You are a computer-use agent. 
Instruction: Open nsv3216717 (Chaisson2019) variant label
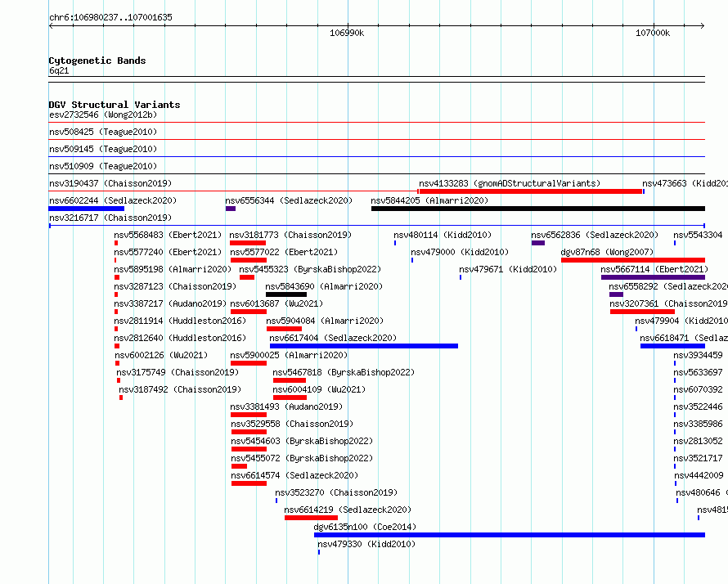110,218
